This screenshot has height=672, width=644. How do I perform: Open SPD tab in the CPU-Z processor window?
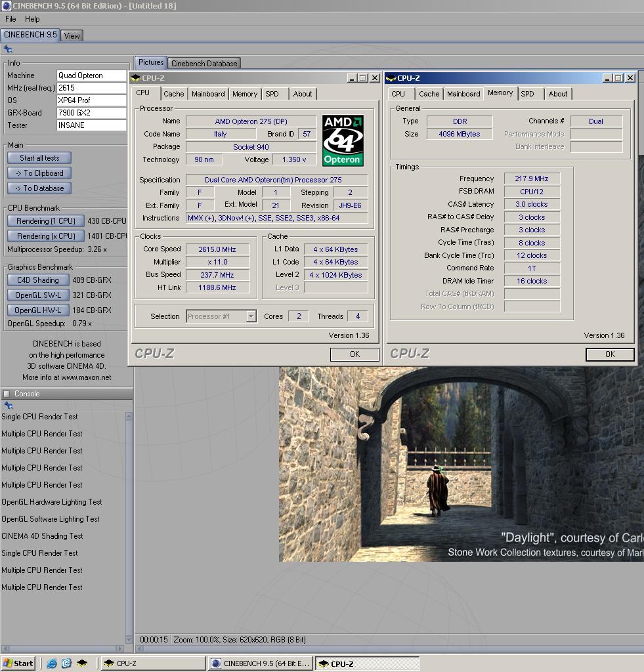point(272,94)
